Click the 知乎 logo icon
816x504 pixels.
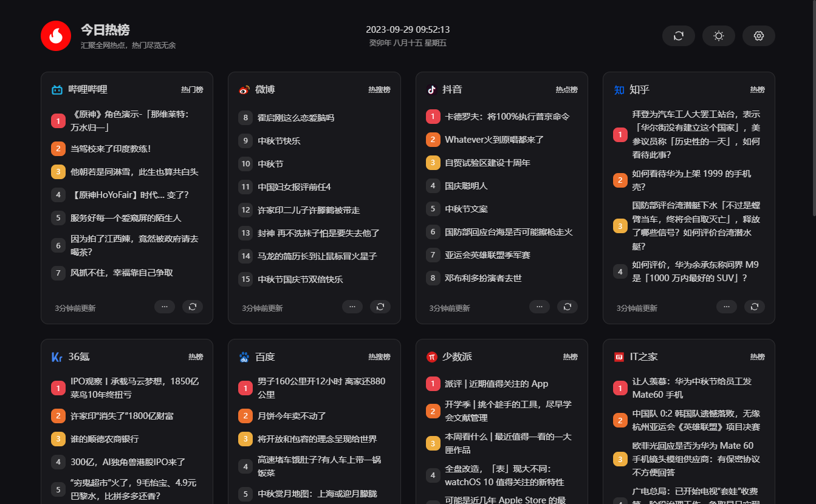(619, 90)
